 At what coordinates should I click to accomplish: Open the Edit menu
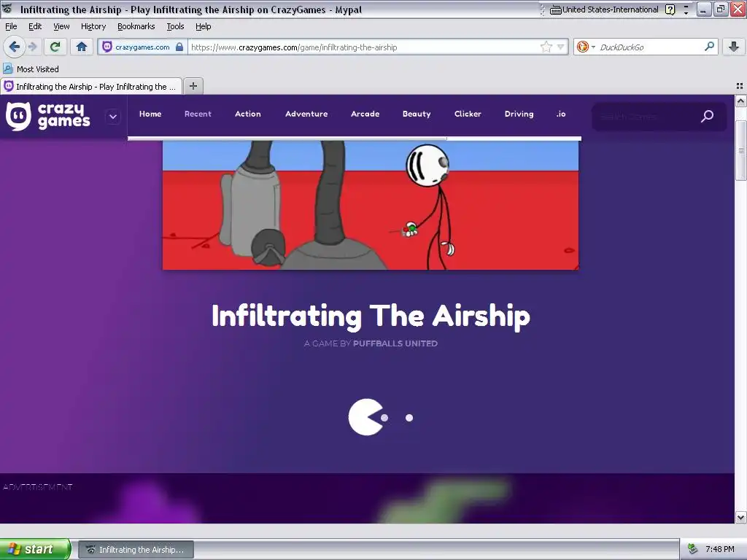35,26
